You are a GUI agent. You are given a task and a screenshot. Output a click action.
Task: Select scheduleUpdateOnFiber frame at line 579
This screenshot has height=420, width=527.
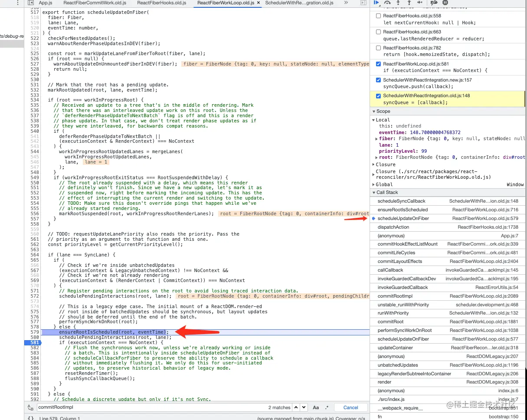tap(448, 218)
